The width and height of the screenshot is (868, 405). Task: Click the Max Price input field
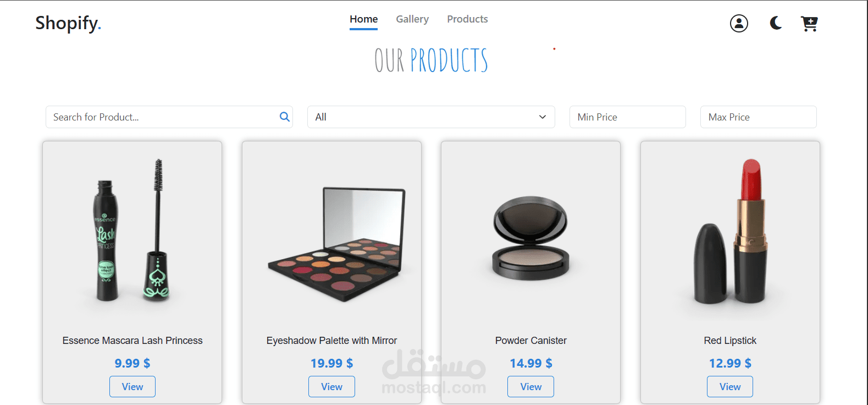point(759,117)
